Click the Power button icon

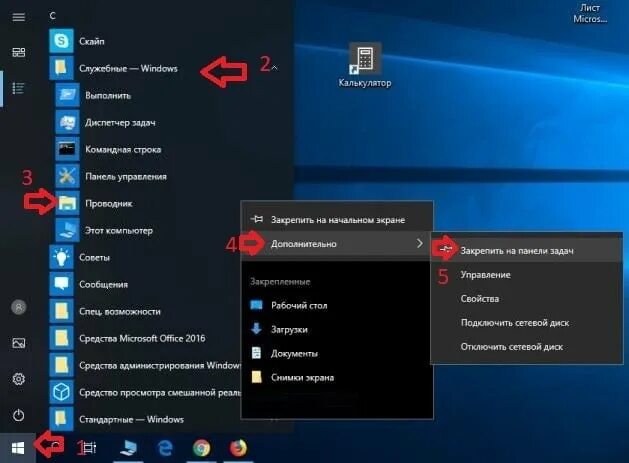point(18,415)
